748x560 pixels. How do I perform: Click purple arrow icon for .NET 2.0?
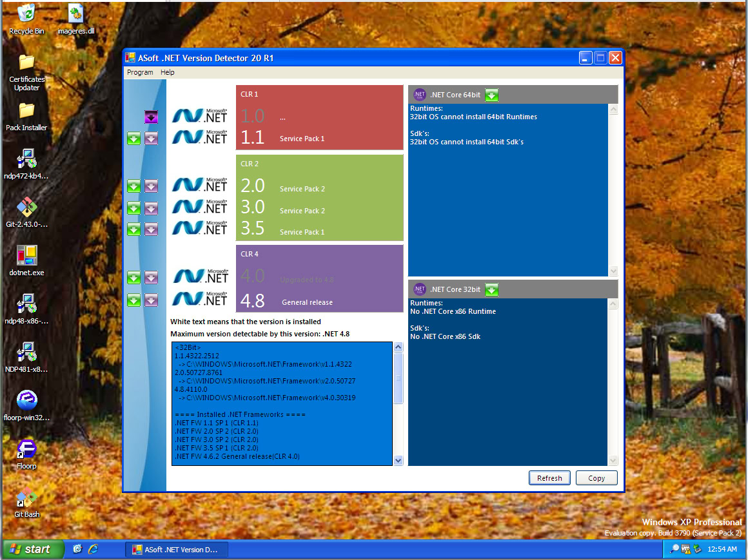pos(152,186)
